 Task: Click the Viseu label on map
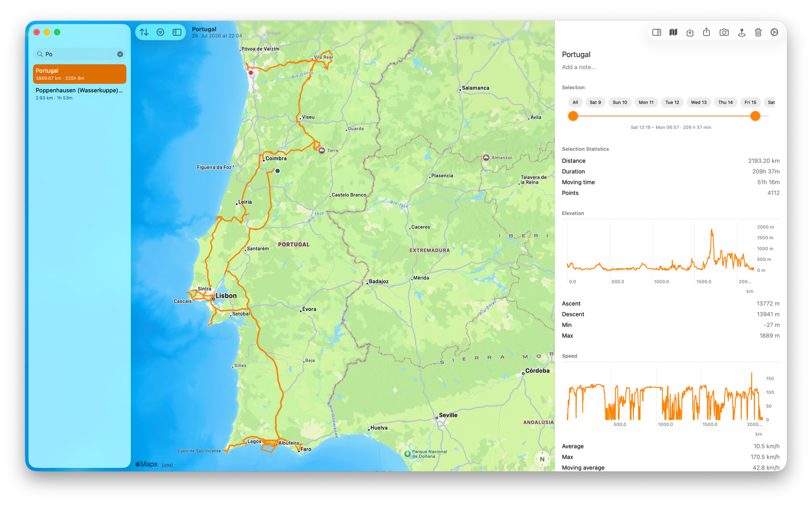[308, 117]
